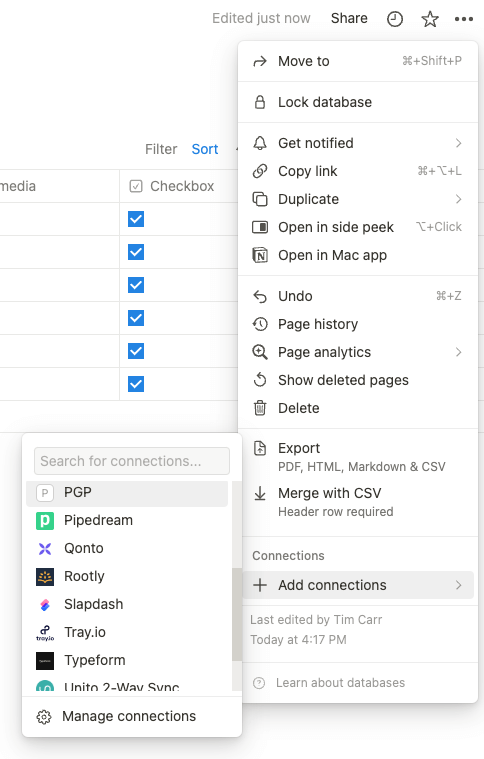Click the plus icon beside Add connections
484x759 pixels.
click(260, 585)
